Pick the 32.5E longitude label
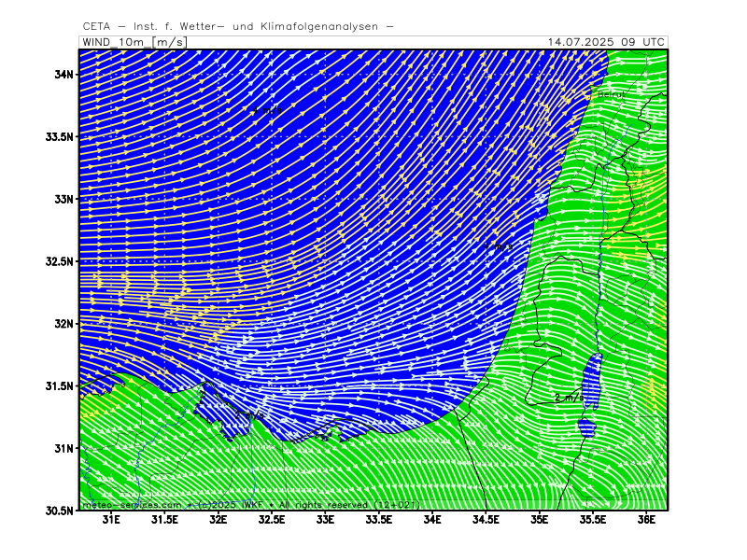Viewport: 747px width, 560px height. tap(272, 520)
